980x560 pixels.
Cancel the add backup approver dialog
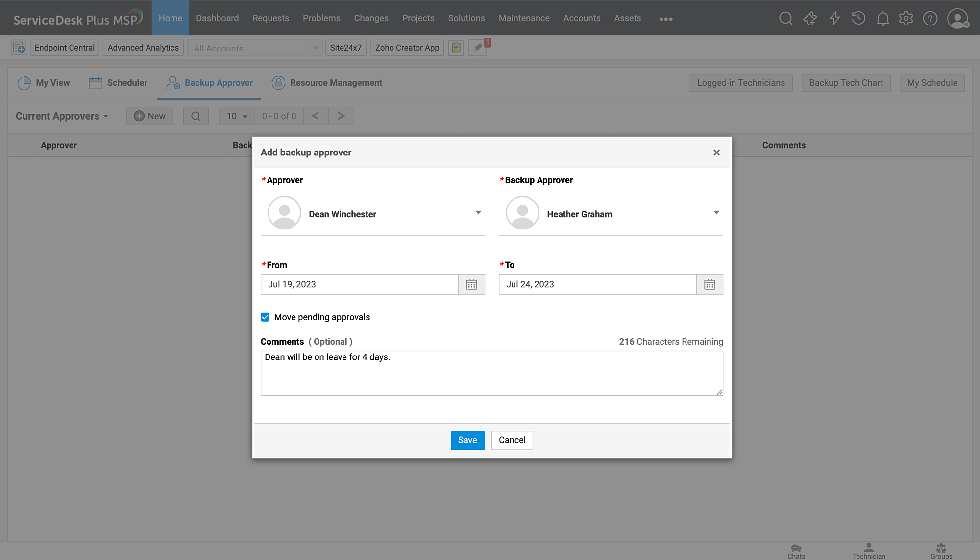(512, 440)
